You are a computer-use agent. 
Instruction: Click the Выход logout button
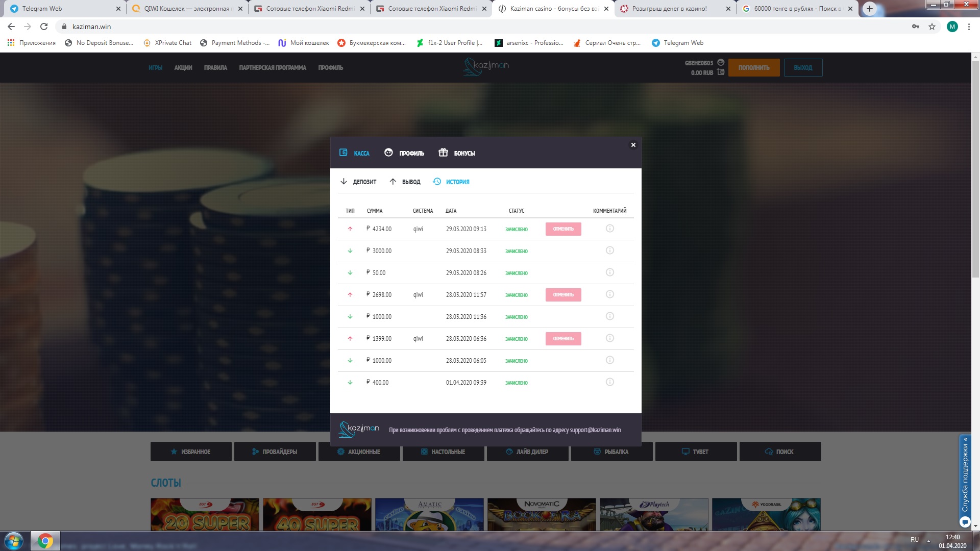(x=802, y=68)
